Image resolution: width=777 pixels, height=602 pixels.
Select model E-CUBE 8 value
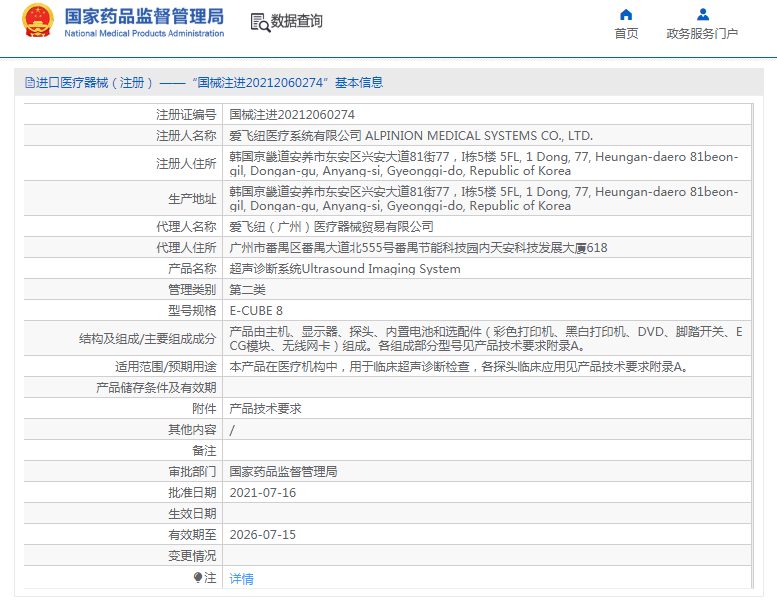click(x=256, y=311)
